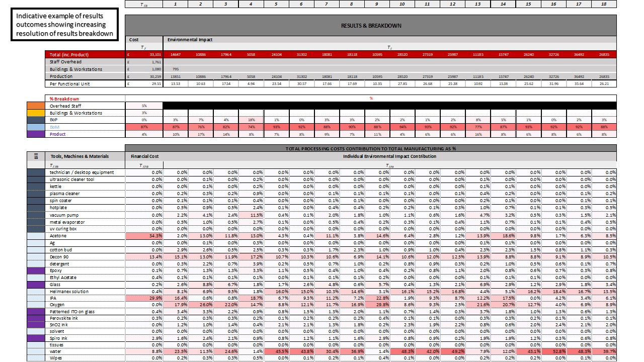Select the purple swatch next to Product
Screen dimensions: 644x362
35,134
